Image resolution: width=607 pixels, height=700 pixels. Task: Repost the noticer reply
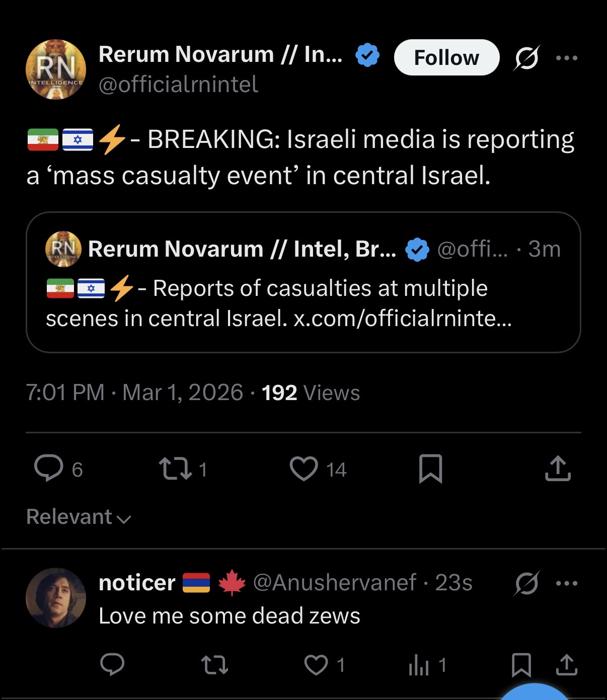[x=215, y=665]
